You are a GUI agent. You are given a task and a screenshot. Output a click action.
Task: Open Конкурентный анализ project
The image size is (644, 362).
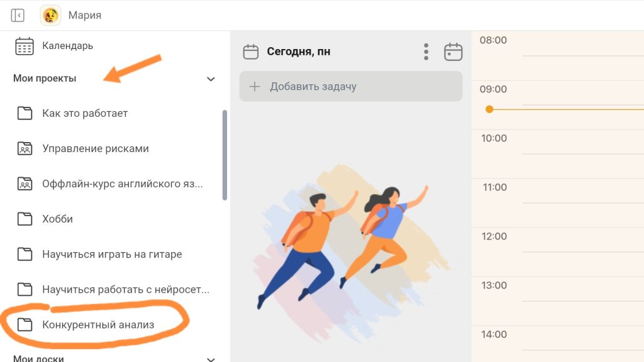click(x=98, y=325)
